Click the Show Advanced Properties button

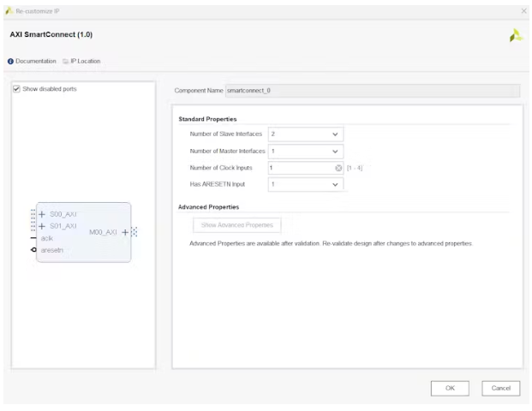point(236,225)
